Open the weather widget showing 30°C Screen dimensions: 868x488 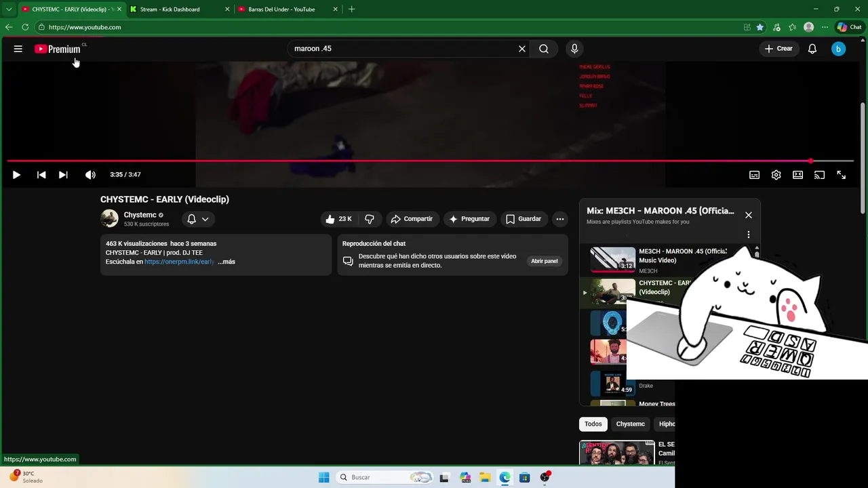tap(27, 477)
